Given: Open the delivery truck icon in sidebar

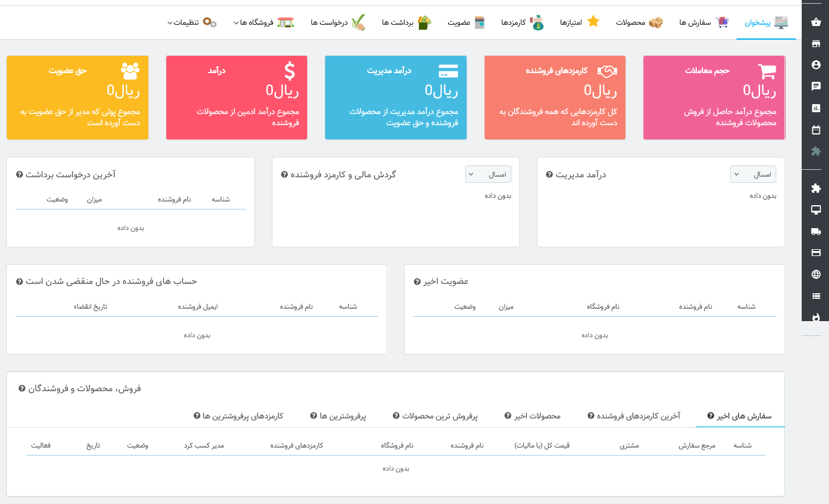Looking at the screenshot, I should click(x=815, y=231).
